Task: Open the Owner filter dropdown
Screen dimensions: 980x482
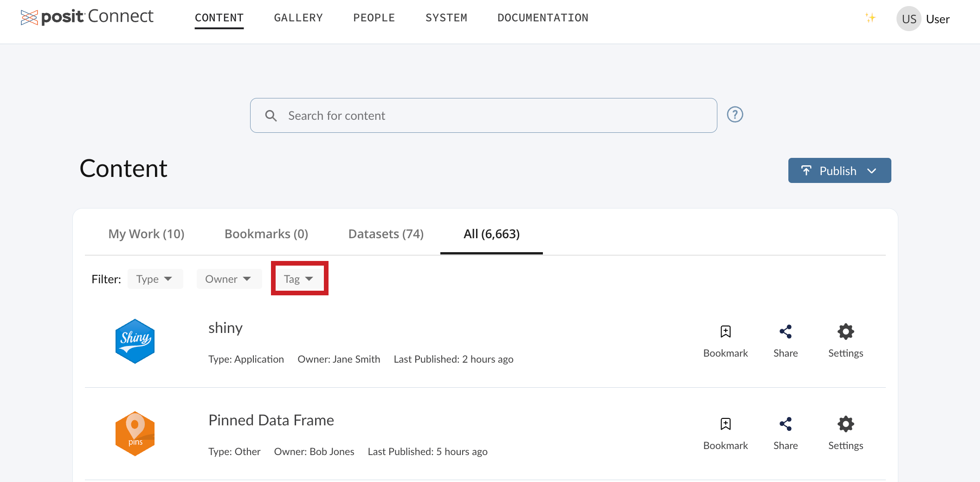Action: click(x=229, y=279)
